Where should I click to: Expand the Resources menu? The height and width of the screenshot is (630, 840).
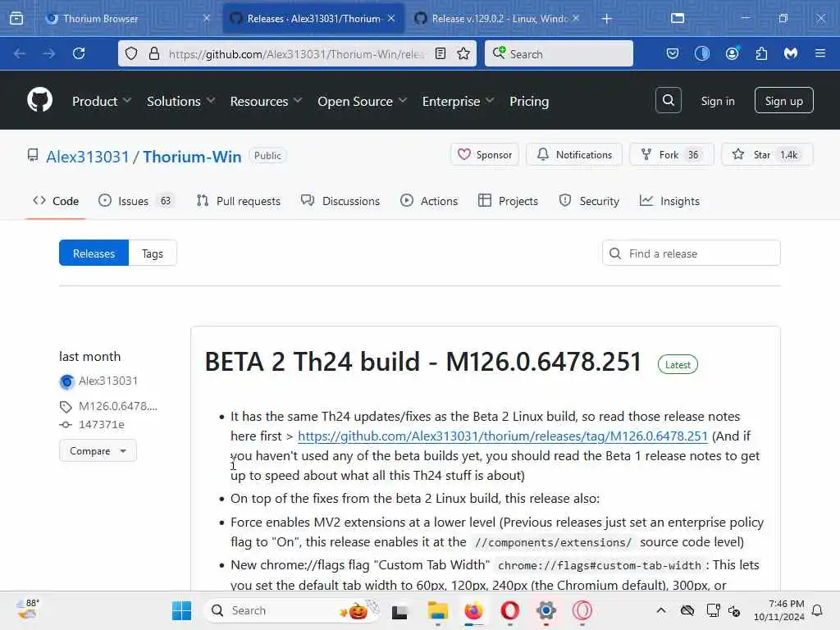click(267, 101)
